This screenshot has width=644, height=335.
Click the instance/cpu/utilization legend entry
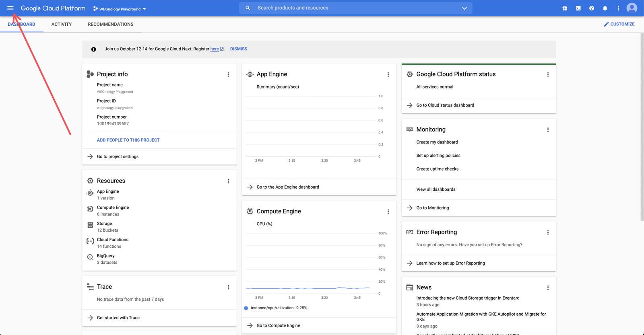coord(276,308)
